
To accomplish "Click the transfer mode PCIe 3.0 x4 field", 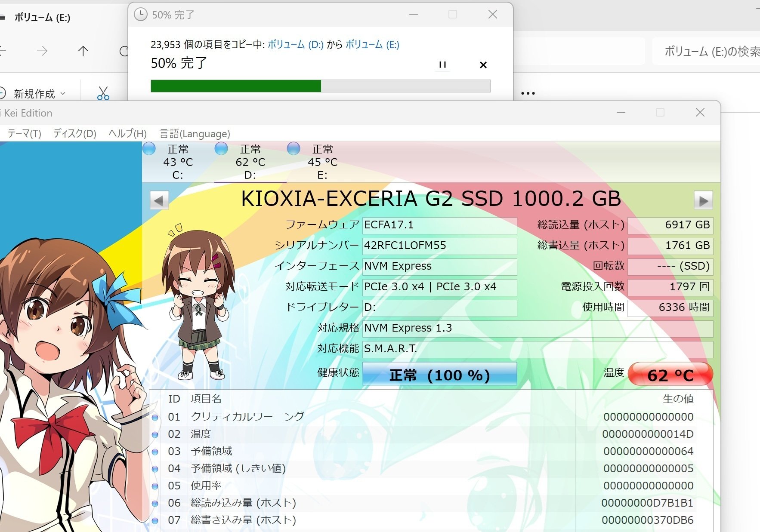I will 439,287.
